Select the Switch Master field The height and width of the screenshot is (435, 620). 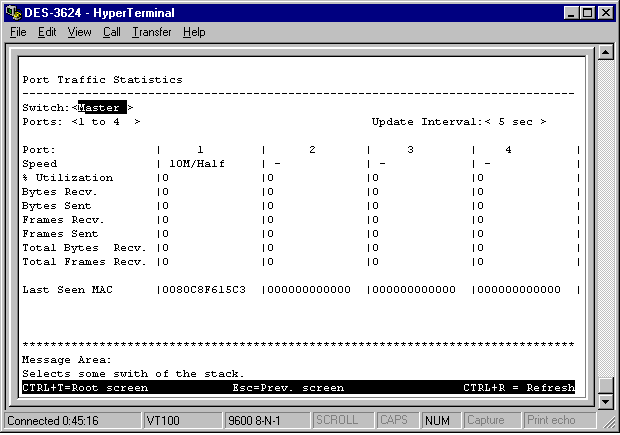(101, 108)
